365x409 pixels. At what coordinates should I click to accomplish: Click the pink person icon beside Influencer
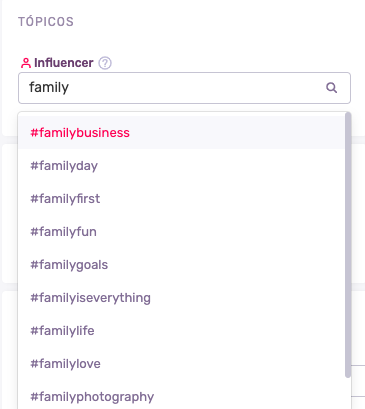click(26, 63)
